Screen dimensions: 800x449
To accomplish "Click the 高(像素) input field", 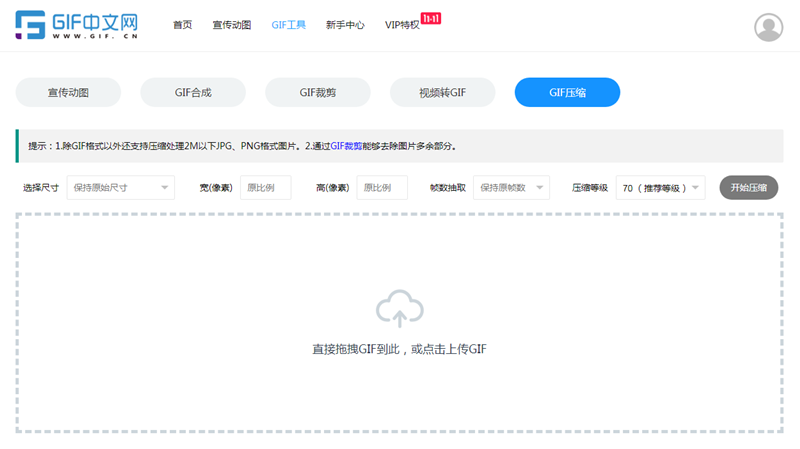I will tap(382, 188).
